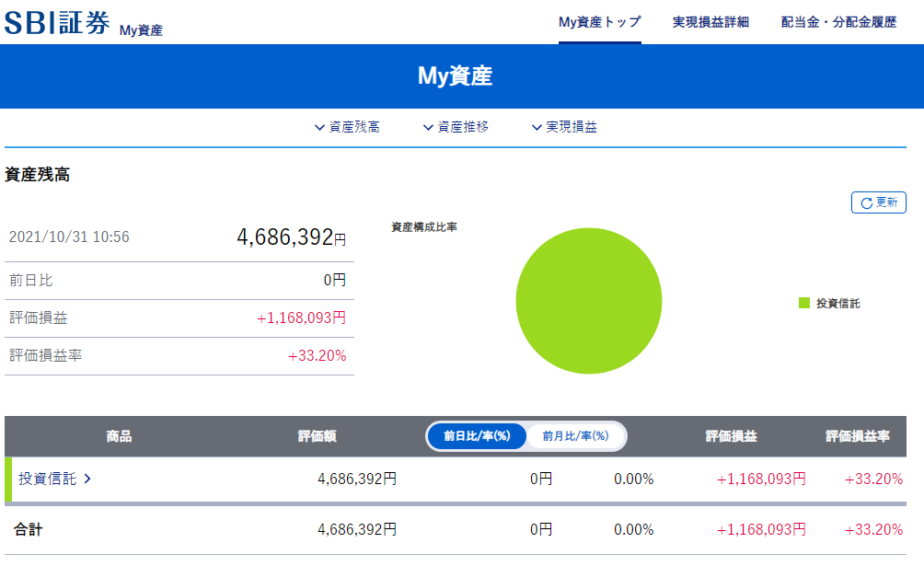Open the 投資信託 row link
Viewport: 924px width, 566px height.
tap(48, 479)
